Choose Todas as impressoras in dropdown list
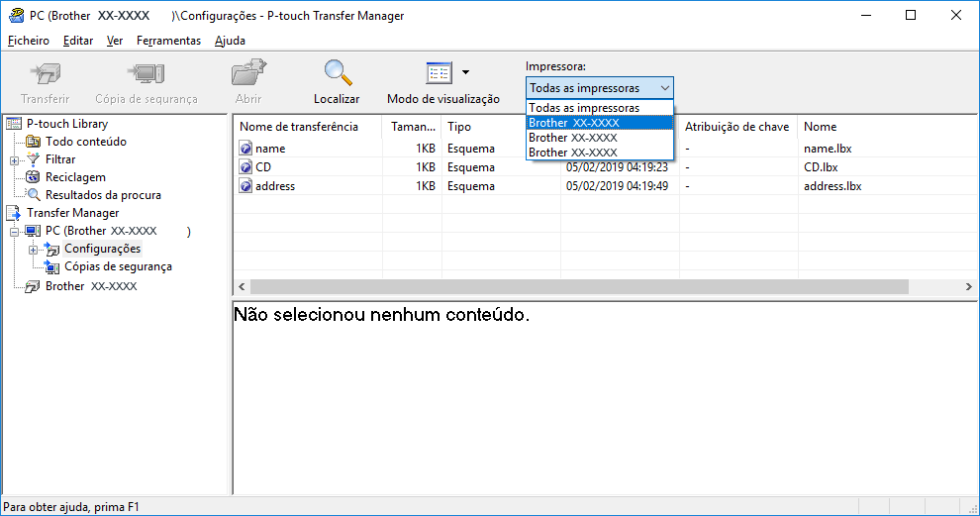Viewport: 980px width, 516px height. pyautogui.click(x=599, y=108)
